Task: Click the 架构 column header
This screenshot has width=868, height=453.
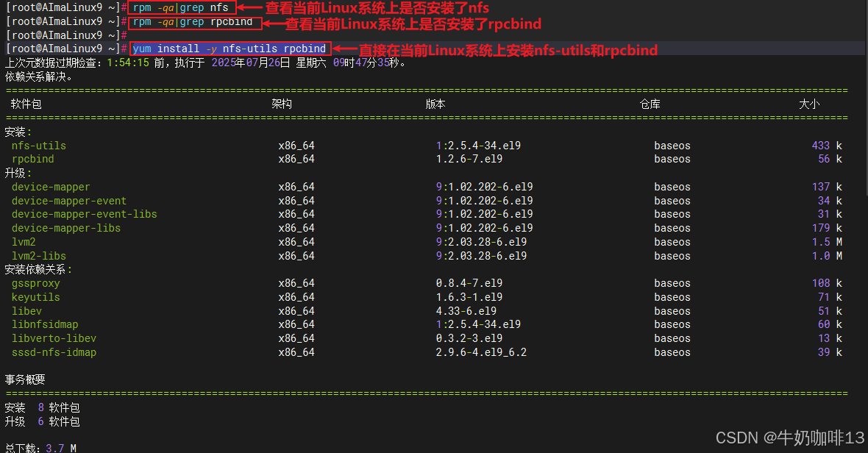Action: [282, 104]
